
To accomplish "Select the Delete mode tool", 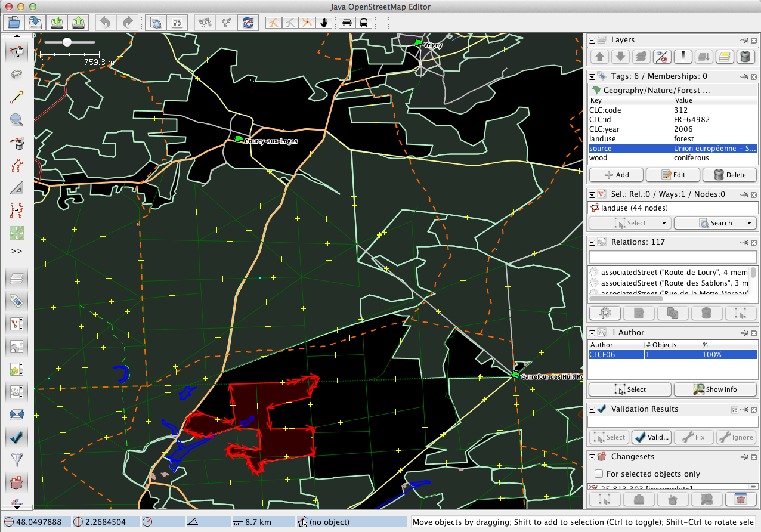I will point(17,143).
